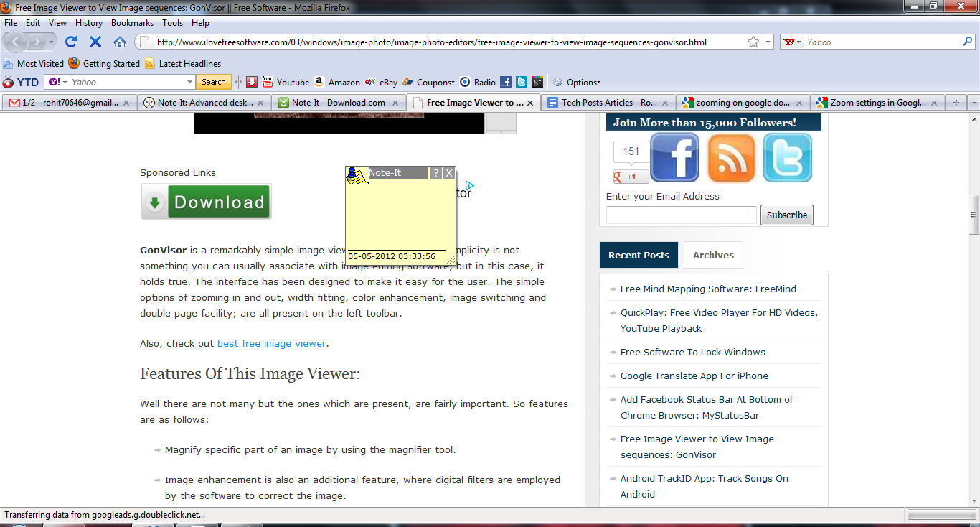Click the orange RSS feed icon

(x=732, y=158)
